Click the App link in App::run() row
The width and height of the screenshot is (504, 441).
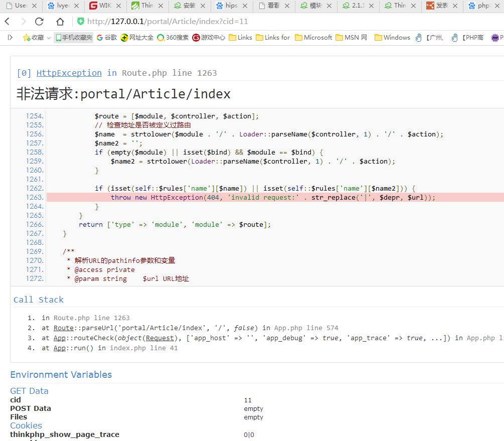tap(60, 348)
